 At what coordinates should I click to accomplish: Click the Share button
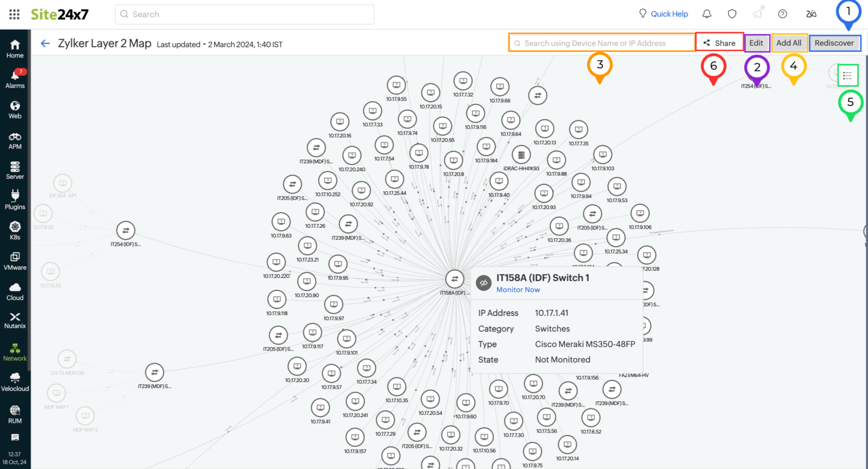(x=719, y=43)
